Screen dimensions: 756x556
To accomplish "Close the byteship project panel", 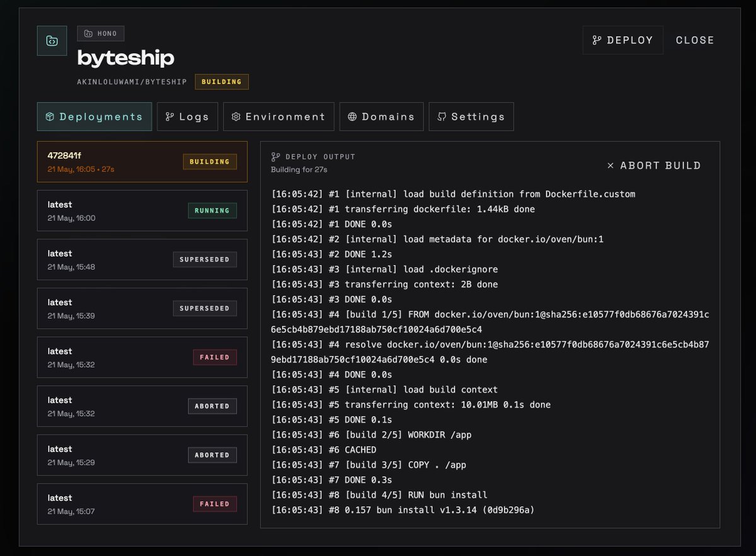I will [x=695, y=40].
